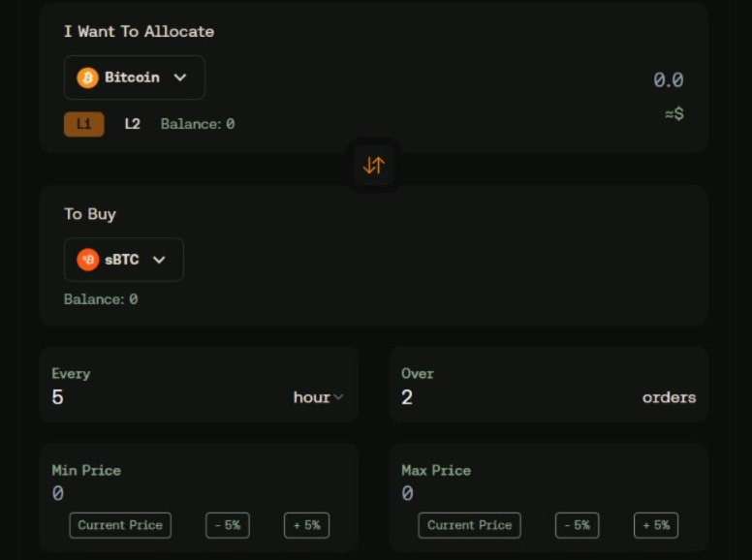This screenshot has width=752, height=560.
Task: Click the orange Bitcoin coin icon
Action: pyautogui.click(x=87, y=78)
